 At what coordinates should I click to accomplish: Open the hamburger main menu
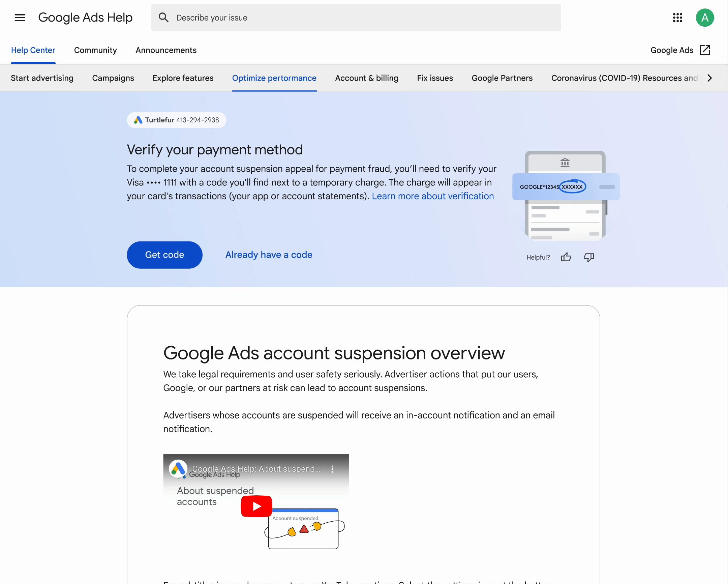click(x=20, y=18)
